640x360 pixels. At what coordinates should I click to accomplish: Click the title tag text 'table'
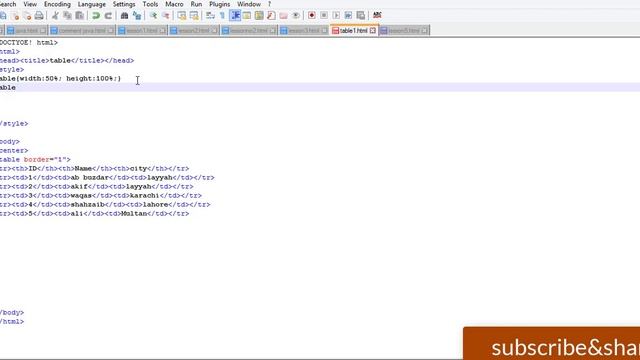click(x=60, y=60)
